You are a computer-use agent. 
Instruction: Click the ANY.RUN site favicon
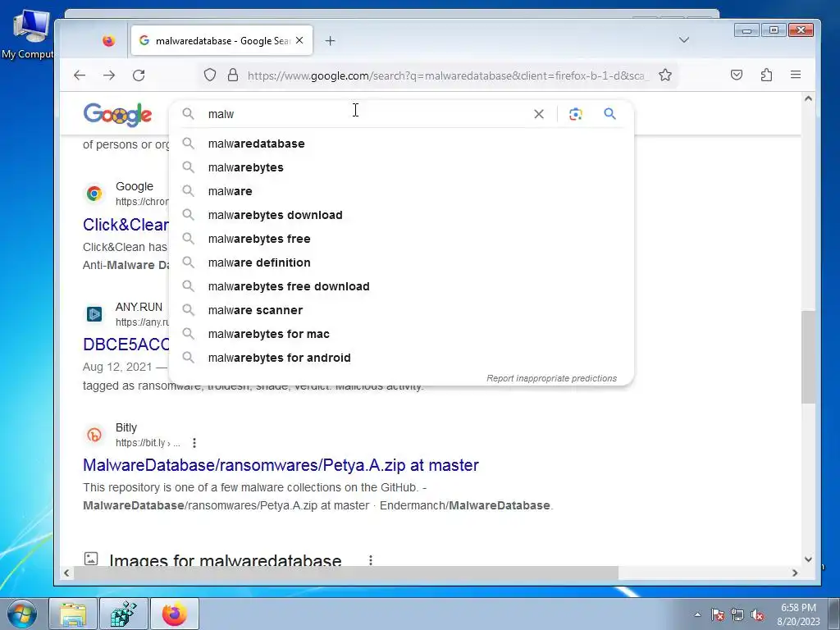pos(94,314)
